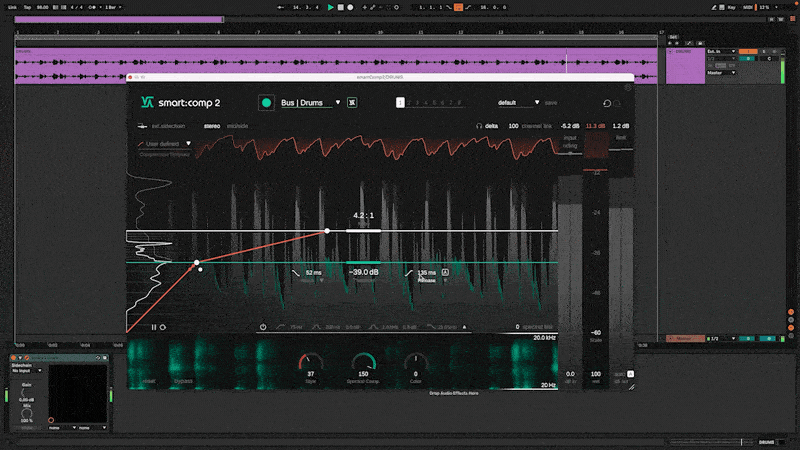Click the bypass button in smart:comp
The image size is (800, 450).
point(183,381)
